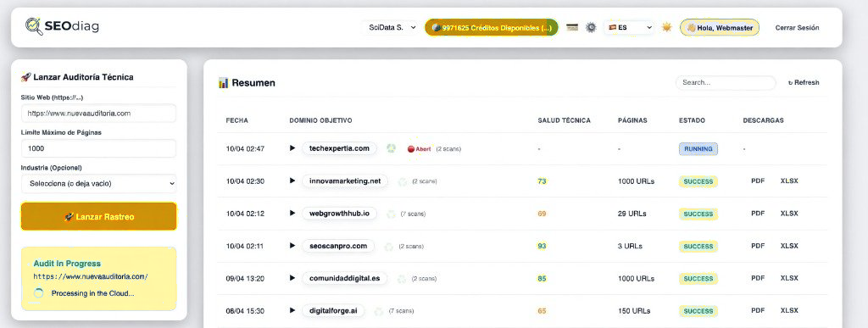The width and height of the screenshot is (868, 328).
Task: Click the rescan icon for techexpertia.com
Action: tap(391, 148)
